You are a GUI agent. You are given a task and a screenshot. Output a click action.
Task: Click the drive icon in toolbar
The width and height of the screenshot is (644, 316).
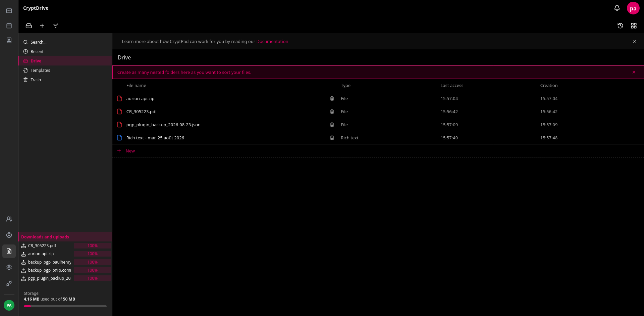tap(29, 26)
